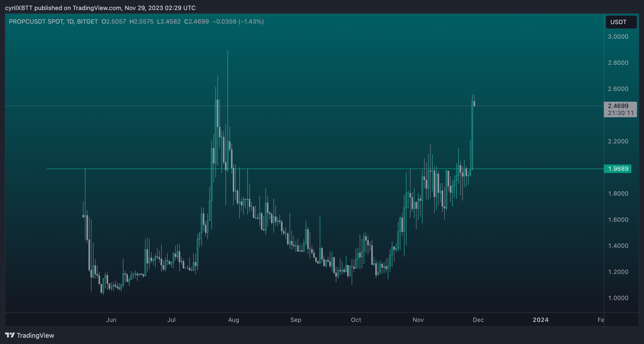This screenshot has width=644, height=344.
Task: Select the PROPCUSDT SPOT symbol title
Action: click(x=36, y=22)
